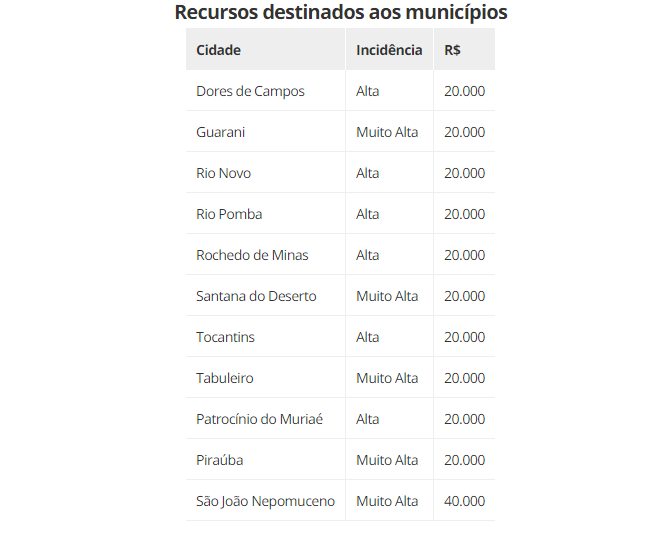
Task: Select the São João Nepomuceno cell
Action: click(x=265, y=501)
